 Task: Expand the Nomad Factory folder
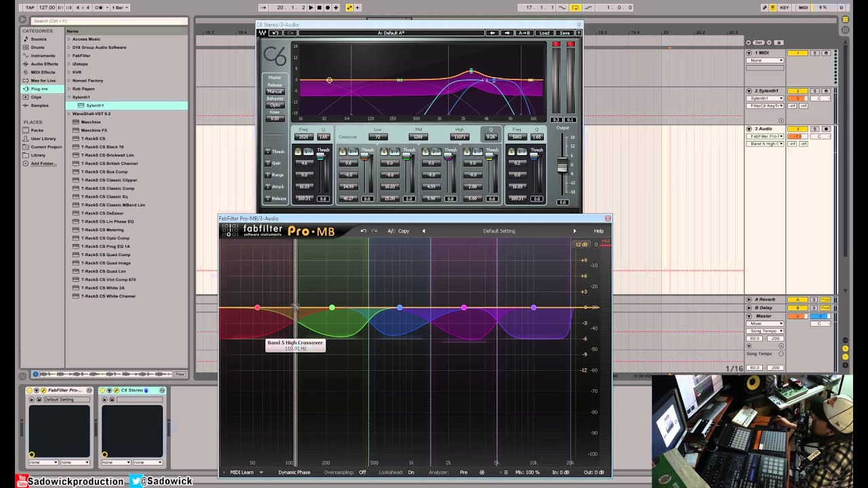(68, 81)
